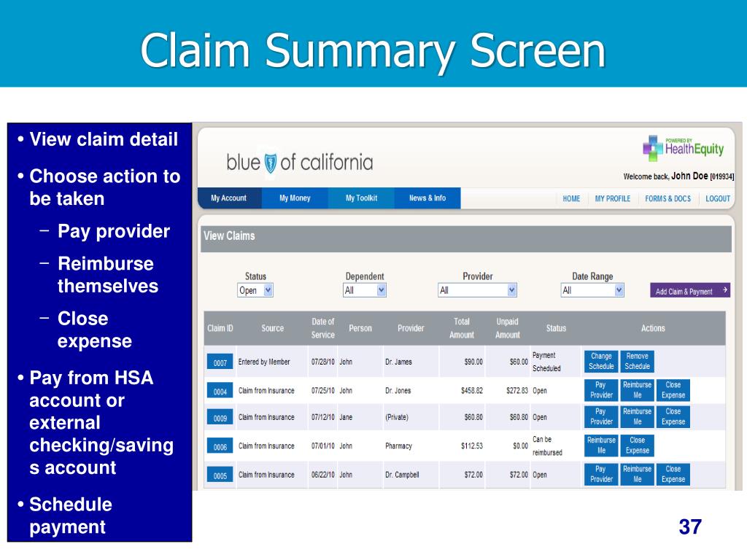This screenshot has height=560, width=747.
Task: Pay Provider for the Dr. Jones claim
Action: (600, 389)
